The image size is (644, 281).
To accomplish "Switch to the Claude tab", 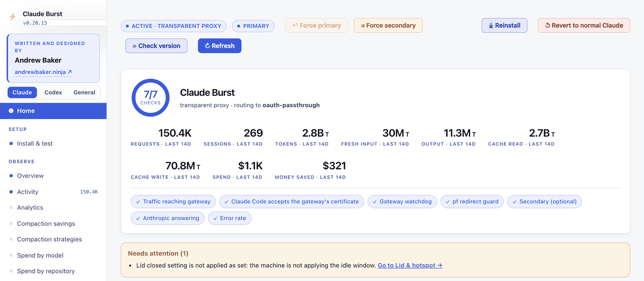I will [x=22, y=92].
